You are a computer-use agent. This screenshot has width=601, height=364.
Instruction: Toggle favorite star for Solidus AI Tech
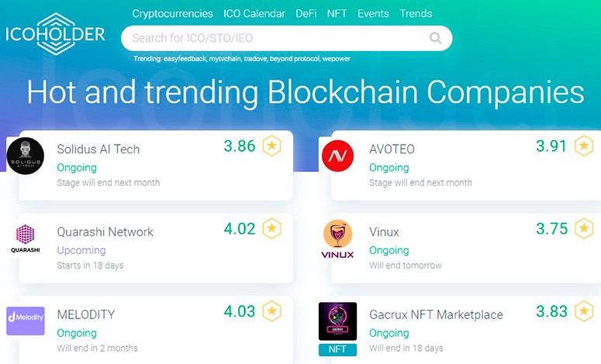(x=271, y=146)
